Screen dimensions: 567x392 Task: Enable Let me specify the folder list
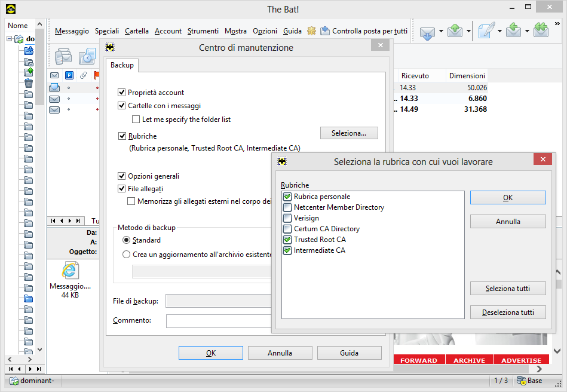[136, 120]
